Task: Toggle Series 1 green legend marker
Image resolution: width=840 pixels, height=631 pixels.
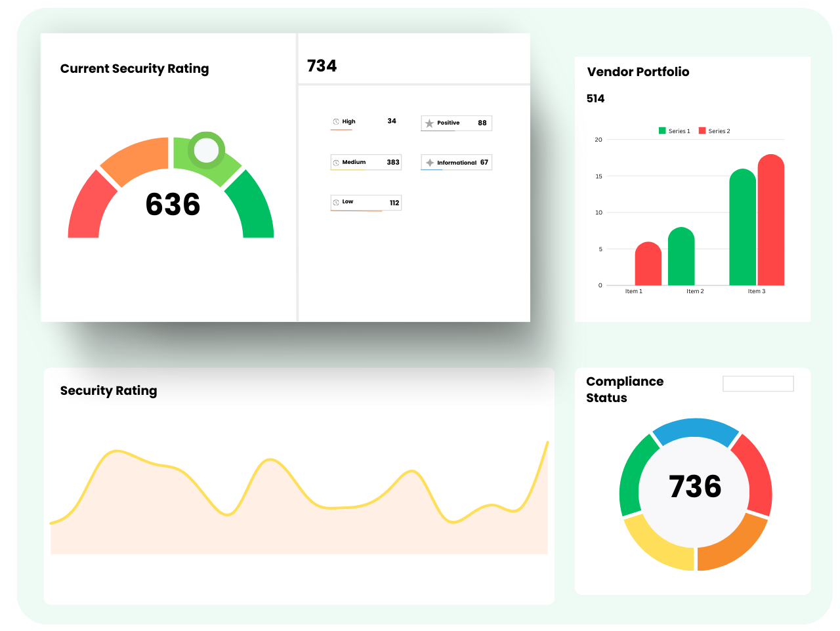Action: (662, 131)
